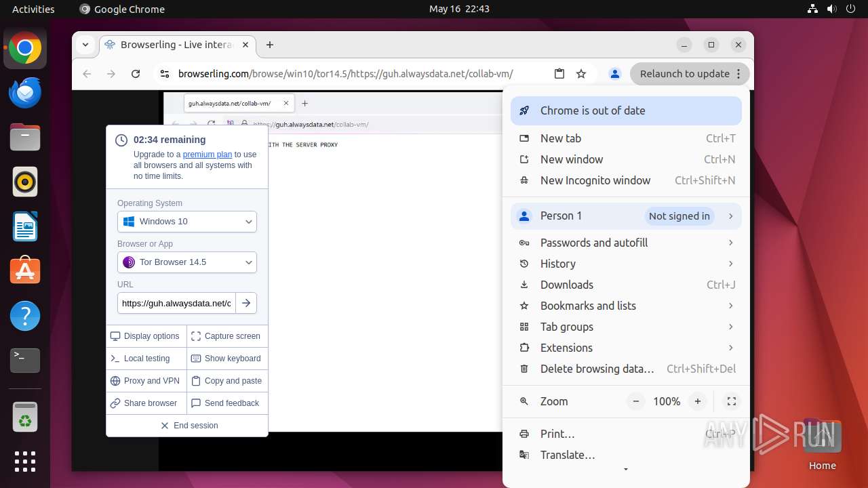Select Print from the Chrome menu
This screenshot has height=488, width=868.
click(x=626, y=434)
